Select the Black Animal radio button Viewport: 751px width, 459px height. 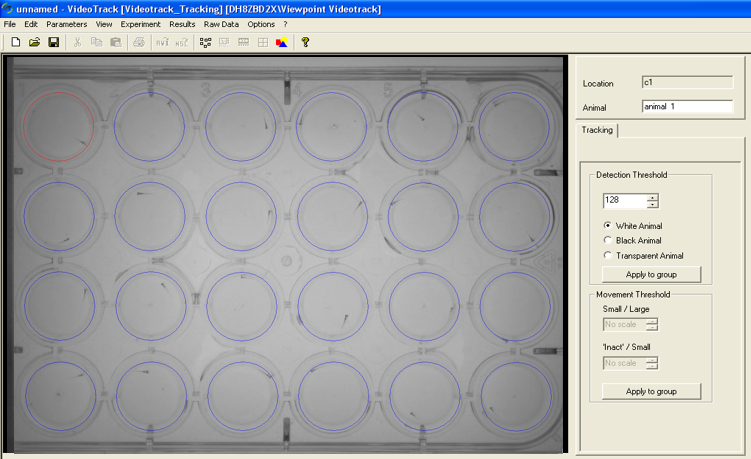click(x=608, y=241)
